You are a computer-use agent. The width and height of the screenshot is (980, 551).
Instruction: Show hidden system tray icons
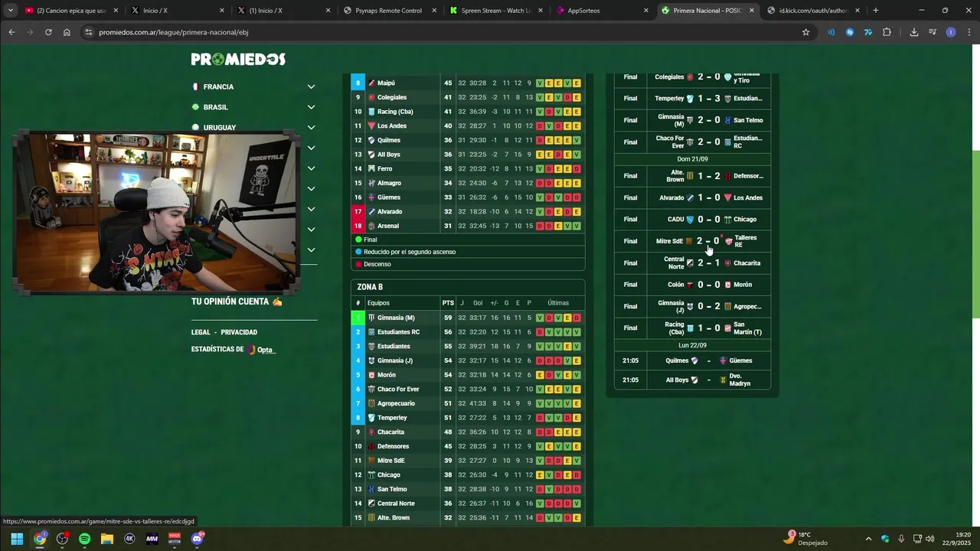coord(868,539)
